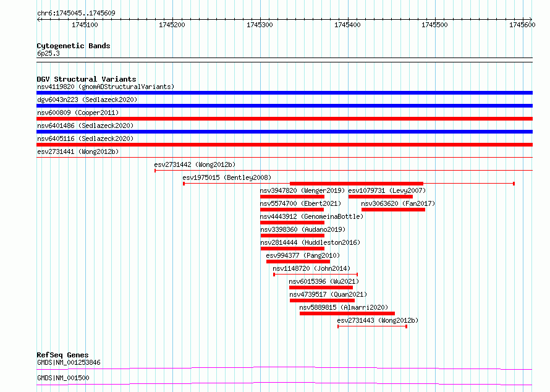Click ruler position 1745400

(x=347, y=25)
